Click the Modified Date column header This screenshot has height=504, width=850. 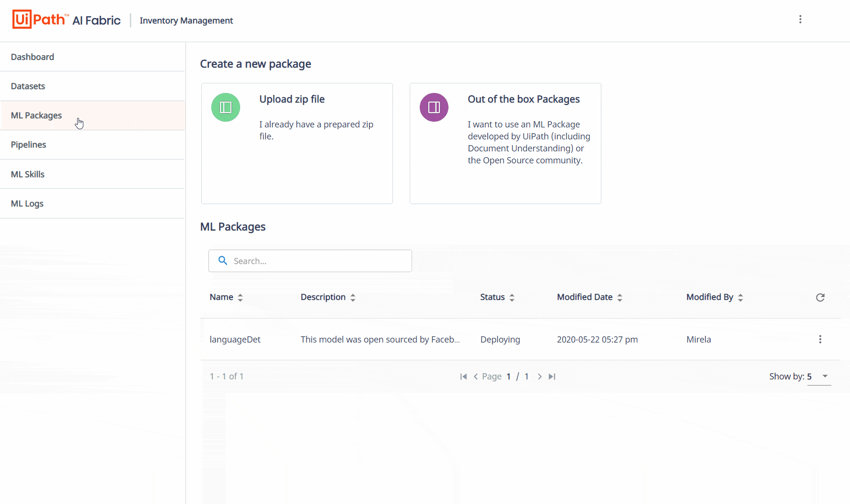click(585, 297)
